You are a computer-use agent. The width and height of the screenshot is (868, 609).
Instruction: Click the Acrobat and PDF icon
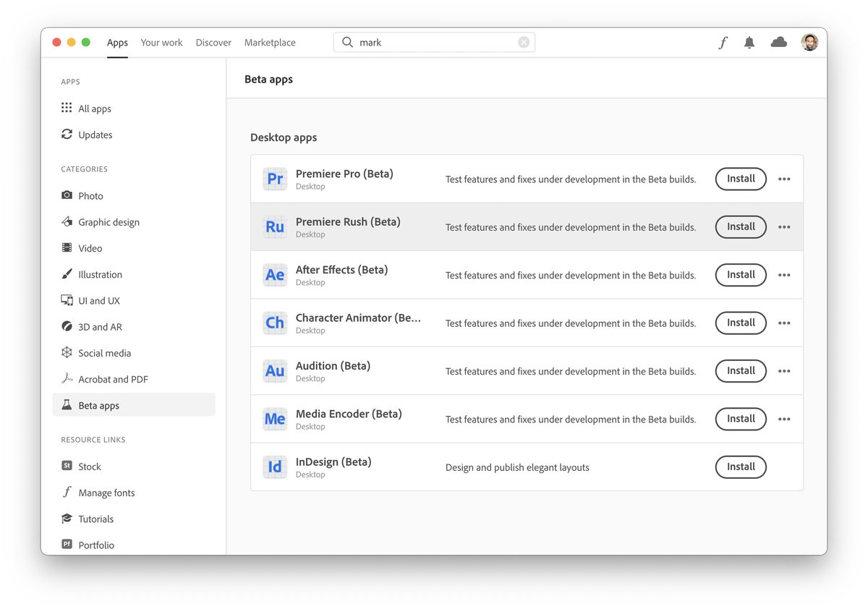click(67, 378)
